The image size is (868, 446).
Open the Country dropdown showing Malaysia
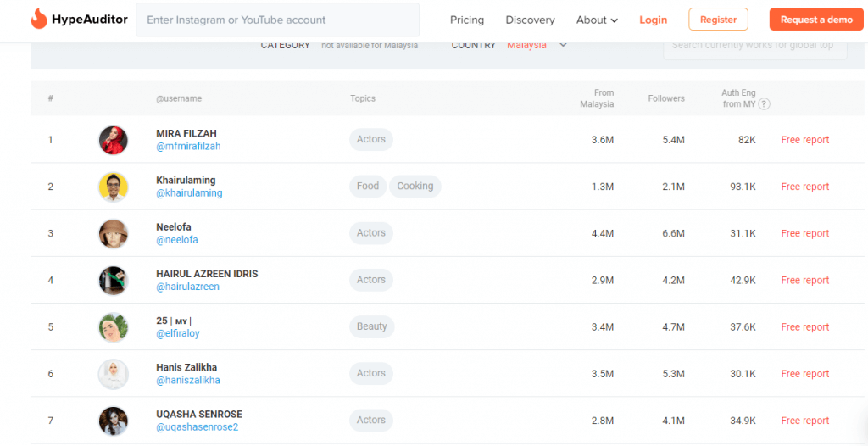(537, 45)
